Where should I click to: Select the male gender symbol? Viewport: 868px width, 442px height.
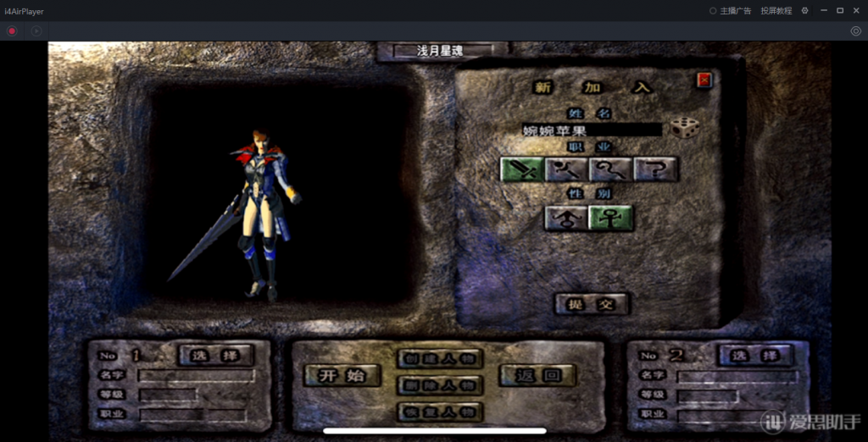coord(565,218)
